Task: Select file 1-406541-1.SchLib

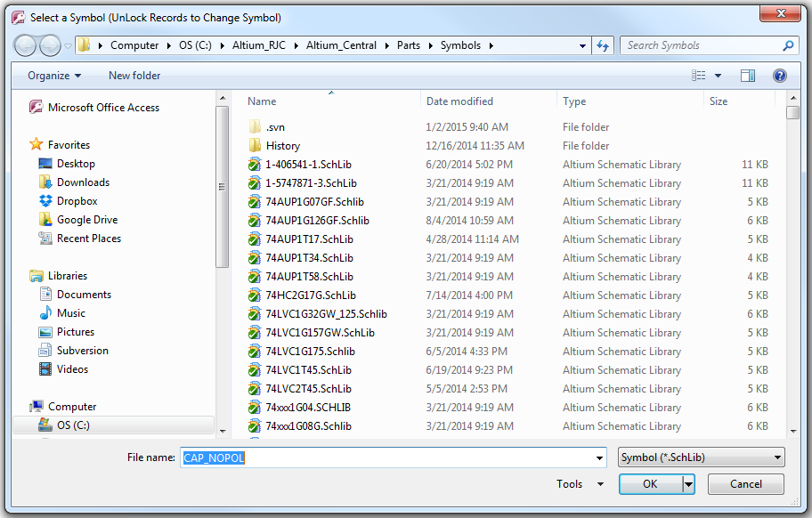Action: coord(308,164)
